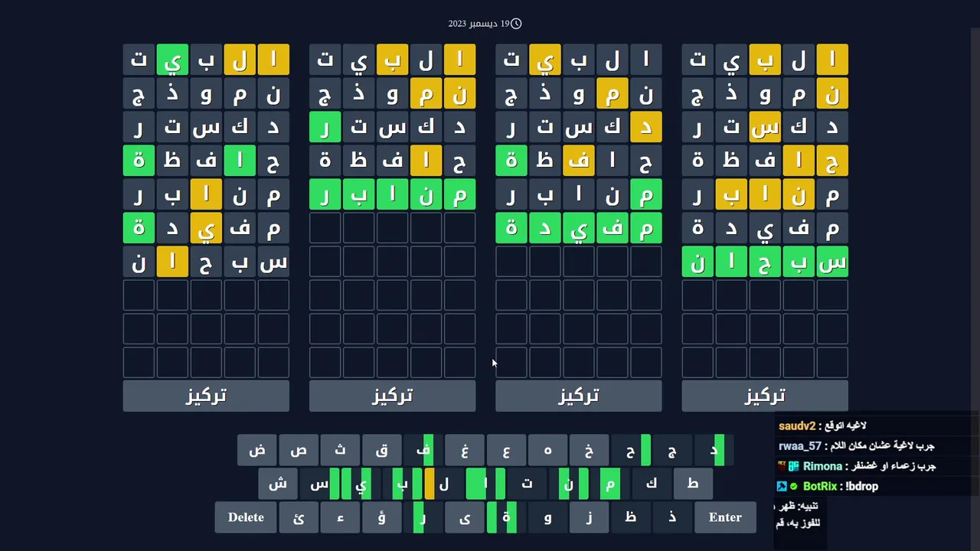This screenshot has width=980, height=551.
Task: Tap the ف key
Action: click(x=423, y=450)
